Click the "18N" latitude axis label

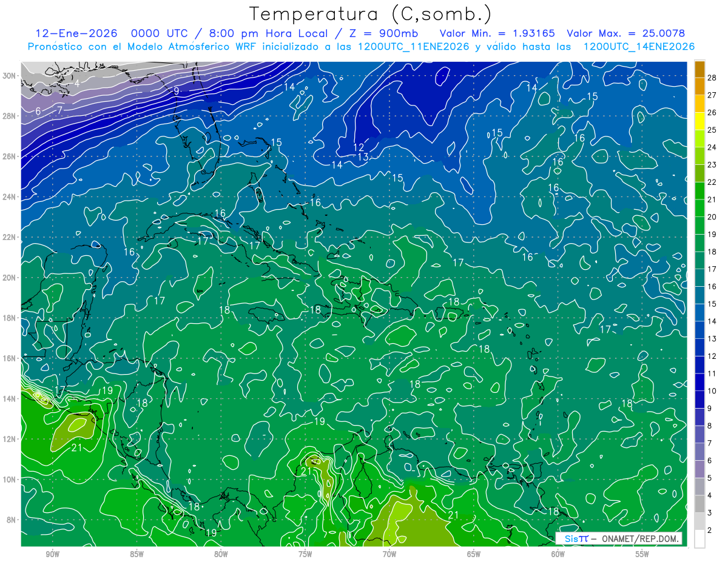pyautogui.click(x=10, y=318)
